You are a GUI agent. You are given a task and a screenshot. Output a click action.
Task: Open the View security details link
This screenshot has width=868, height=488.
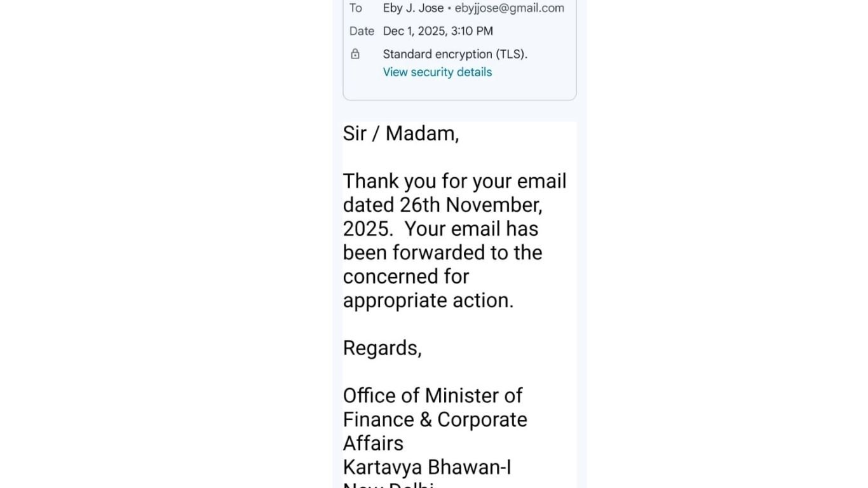437,72
